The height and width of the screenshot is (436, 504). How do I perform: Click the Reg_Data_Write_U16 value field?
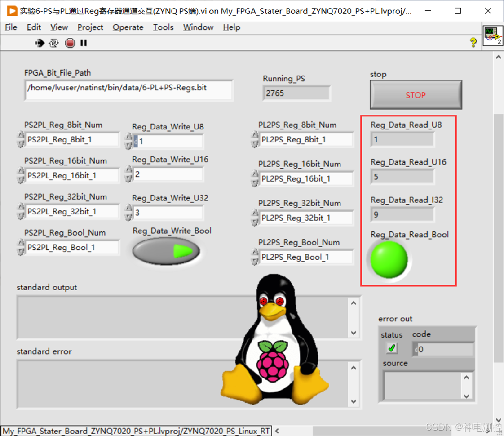(x=168, y=174)
